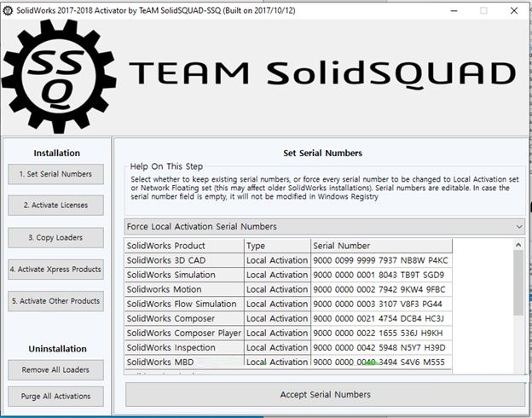Click the Uninstallation section heading

tap(57, 349)
